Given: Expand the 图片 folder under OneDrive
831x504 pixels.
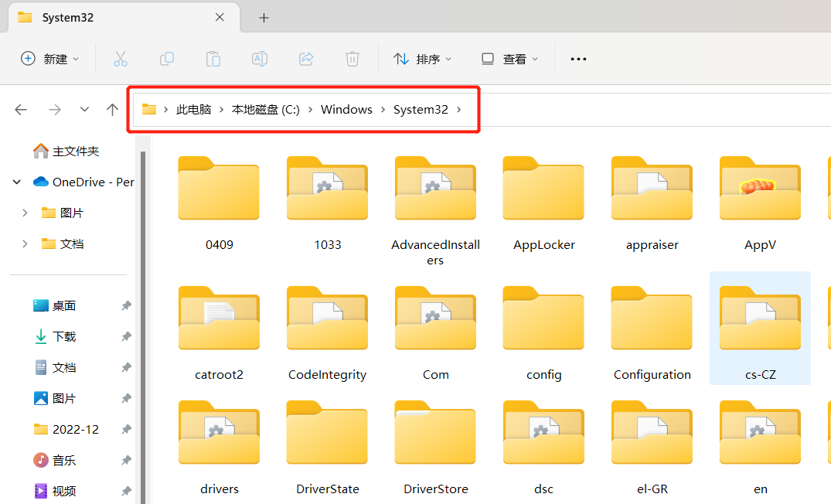Looking at the screenshot, I should click(25, 213).
